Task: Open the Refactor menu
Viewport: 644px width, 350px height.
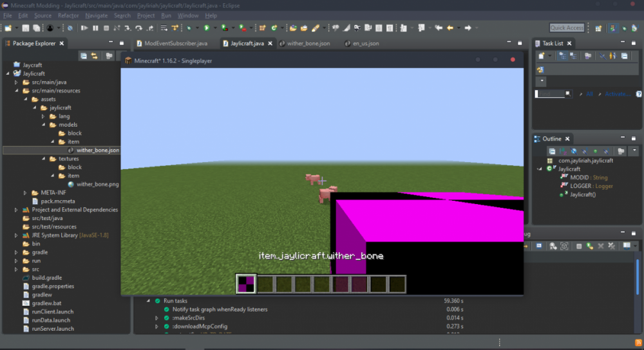Action: pos(68,15)
